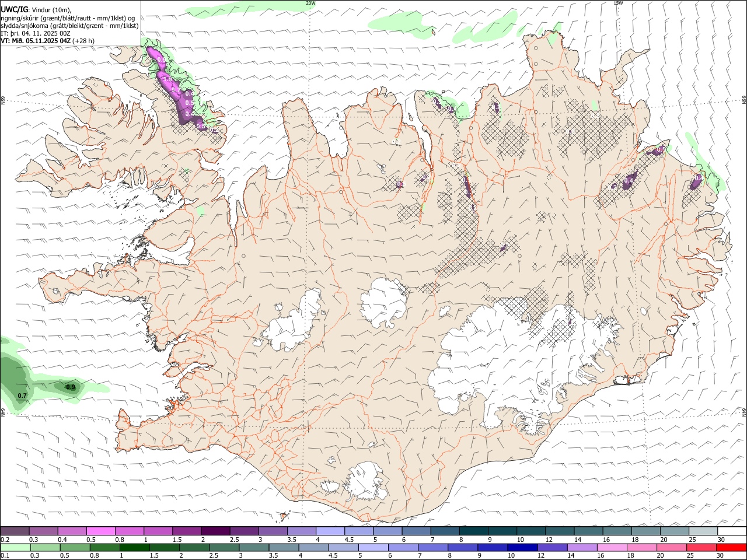Pick the darkest green rain swatch between 1 and 1.5
The height and width of the screenshot is (560, 747).
pos(135,547)
